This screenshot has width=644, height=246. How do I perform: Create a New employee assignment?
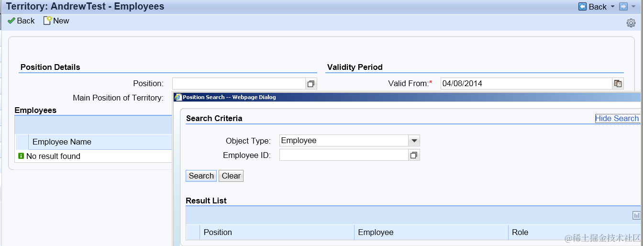pyautogui.click(x=56, y=21)
